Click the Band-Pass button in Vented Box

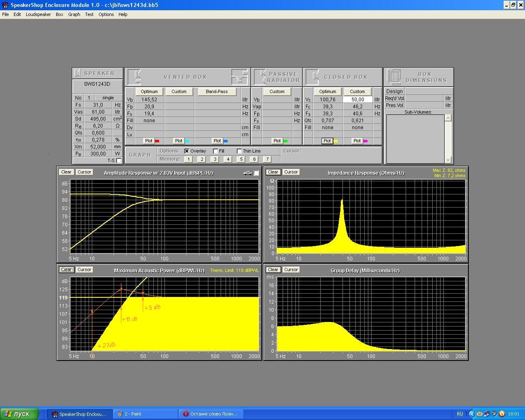(217, 91)
